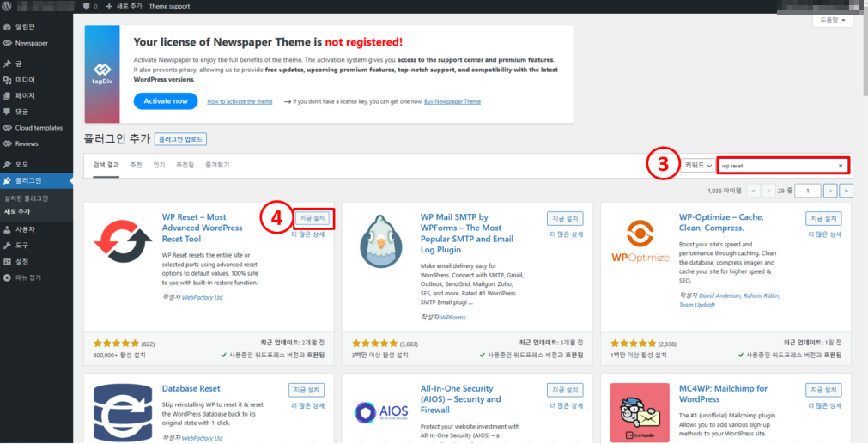Open 더 많은 상세 for WP Reset

point(308,234)
